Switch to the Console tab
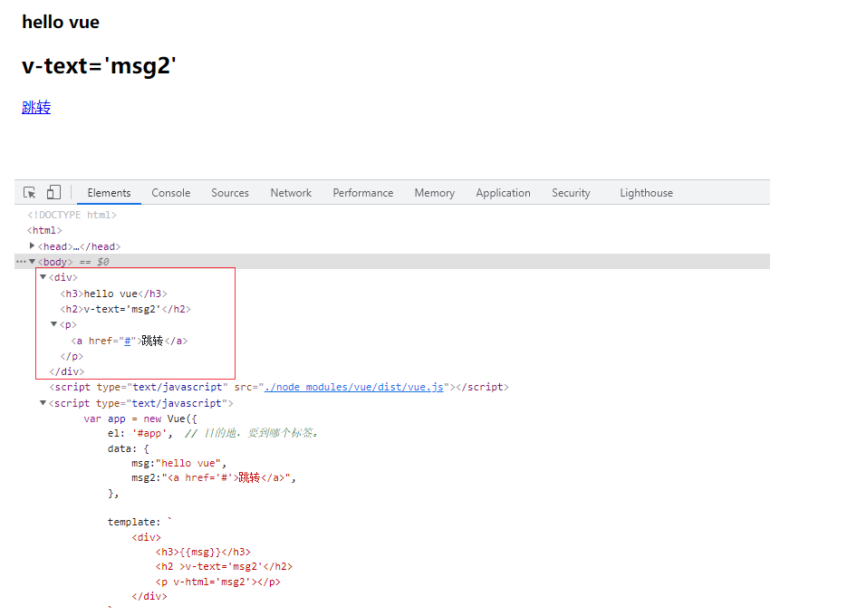The image size is (847, 616). [x=170, y=193]
